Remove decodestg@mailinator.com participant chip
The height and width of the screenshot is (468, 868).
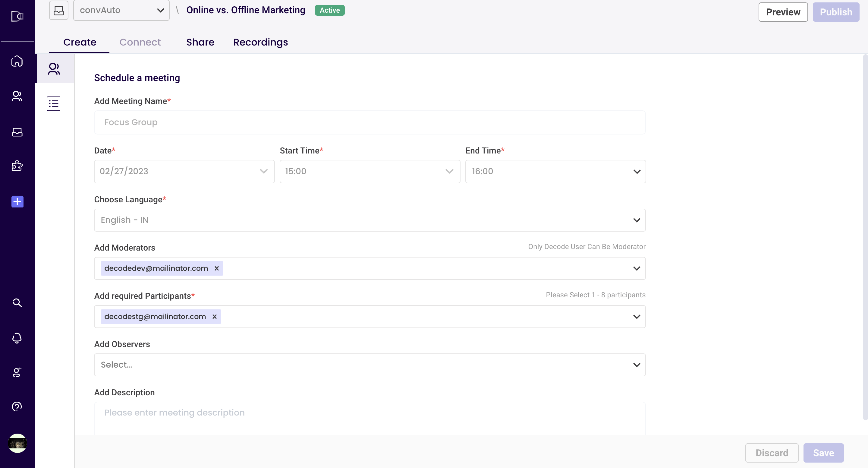pyautogui.click(x=214, y=316)
